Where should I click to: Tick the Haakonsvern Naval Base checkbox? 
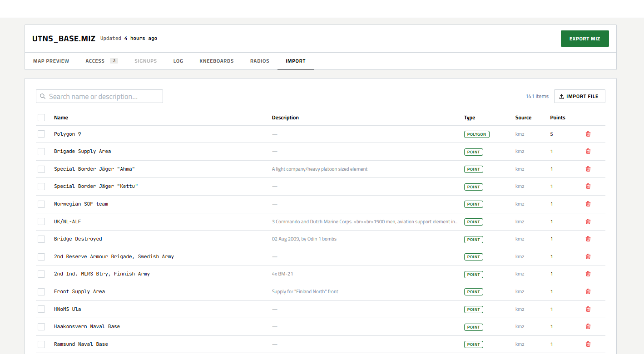coord(41,327)
